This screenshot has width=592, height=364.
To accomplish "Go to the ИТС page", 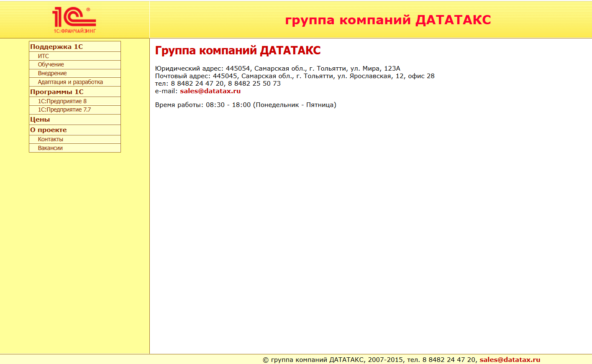I will coord(44,56).
